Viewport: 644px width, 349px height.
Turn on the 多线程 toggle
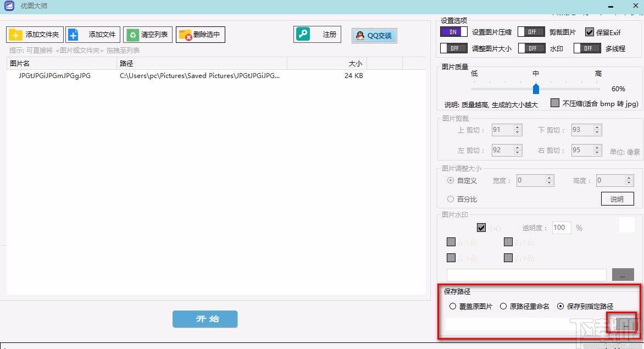(x=587, y=48)
